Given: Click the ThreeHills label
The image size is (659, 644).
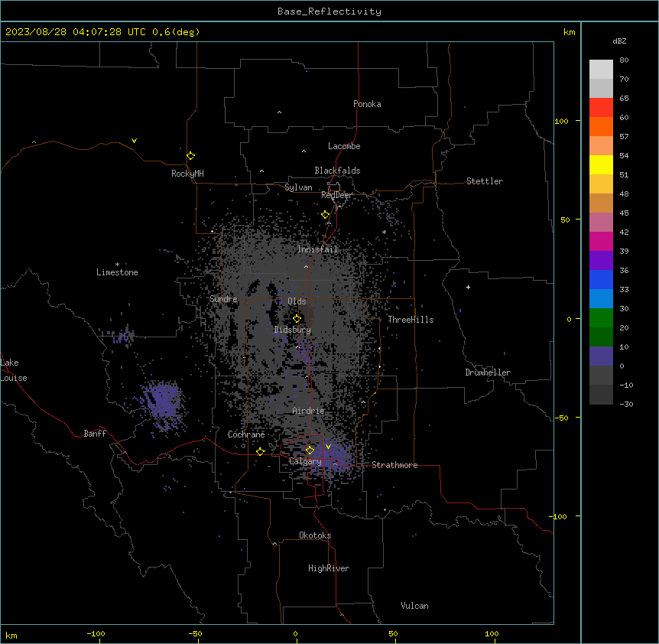Looking at the screenshot, I should 411,320.
